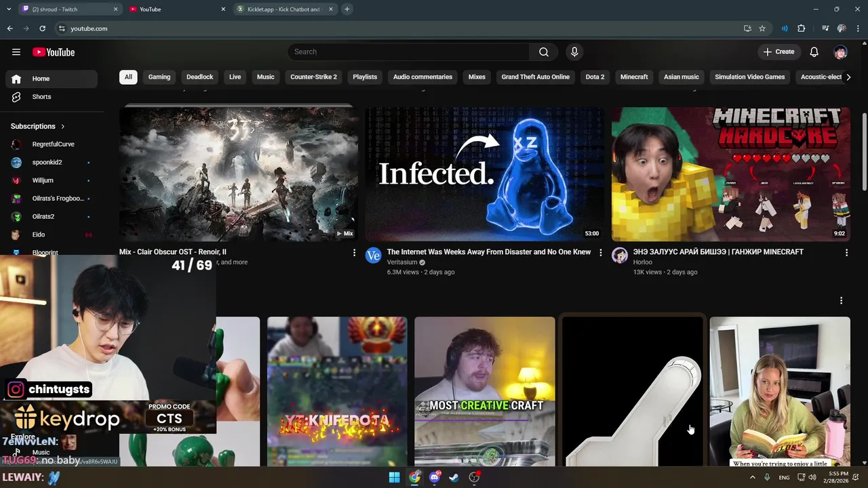
Task: Select the Gaming filter chip
Action: [x=159, y=77]
